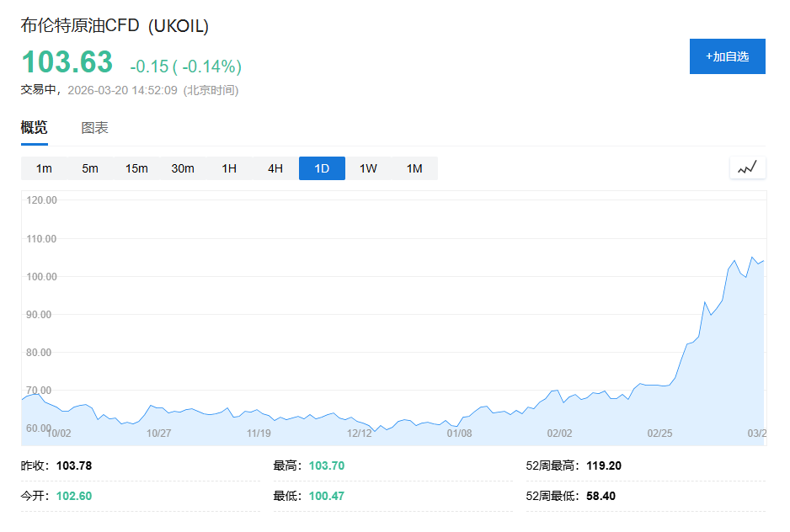Viewport: 790px width, 532px height.
Task: Open the 概览 overview tab
Action: click(35, 128)
